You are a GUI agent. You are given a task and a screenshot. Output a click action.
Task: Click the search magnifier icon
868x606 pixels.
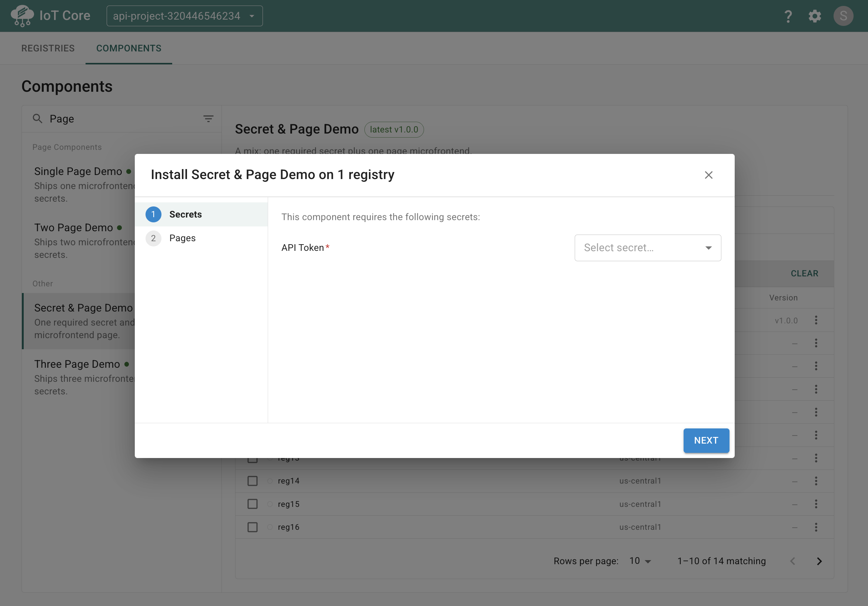(x=37, y=119)
